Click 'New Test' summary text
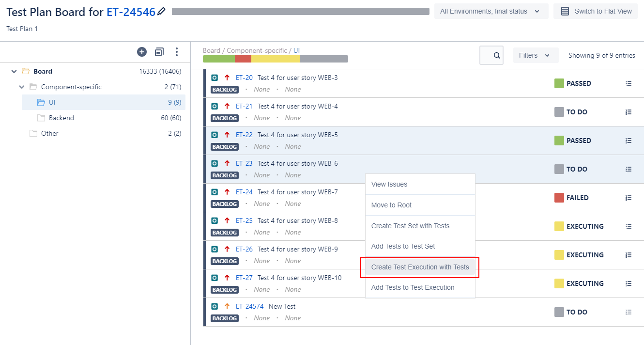The width and height of the screenshot is (644, 345). point(282,306)
